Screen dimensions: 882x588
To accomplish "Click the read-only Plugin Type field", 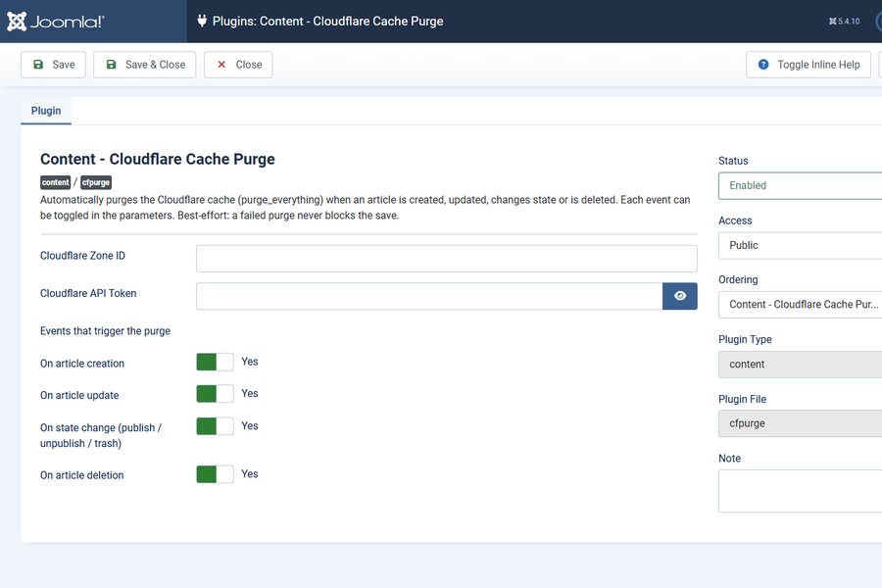I will (800, 364).
